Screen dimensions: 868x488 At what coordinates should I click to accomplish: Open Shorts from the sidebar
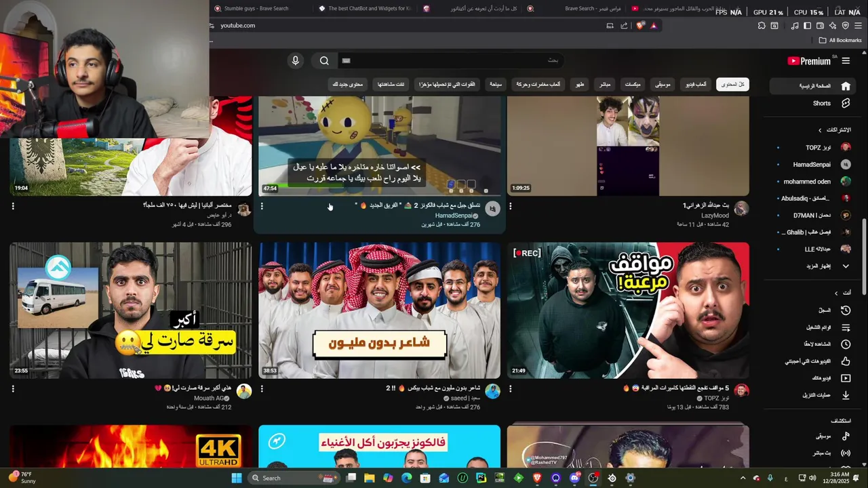811,104
